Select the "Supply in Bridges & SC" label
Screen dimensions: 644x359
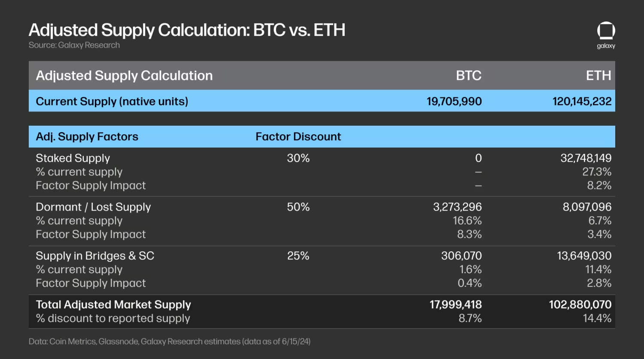coord(95,256)
